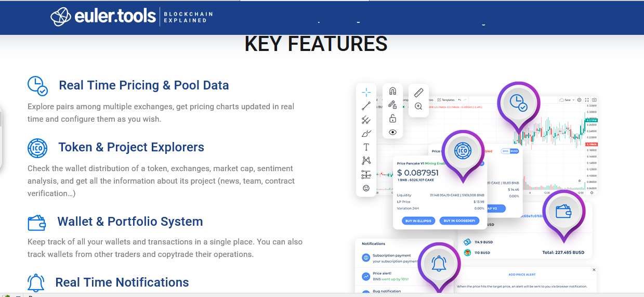
Task: Click the euler.tools logo in header
Action: tap(103, 17)
